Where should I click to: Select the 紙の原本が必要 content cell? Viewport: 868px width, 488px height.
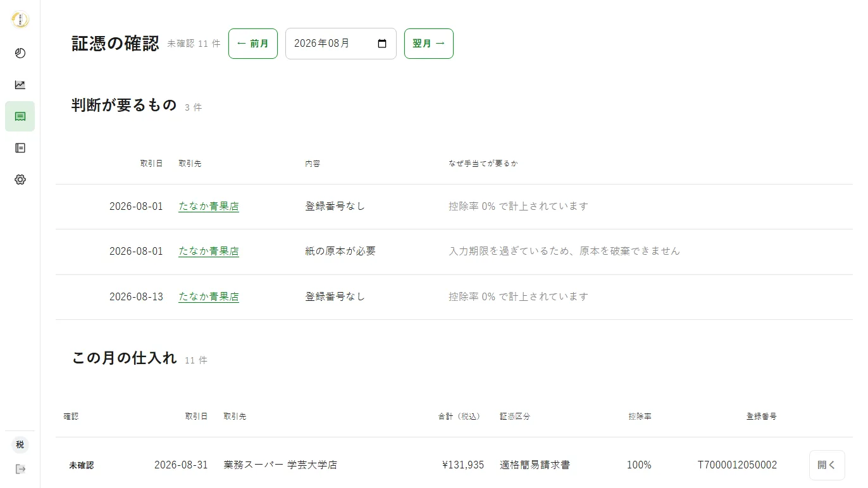click(340, 251)
